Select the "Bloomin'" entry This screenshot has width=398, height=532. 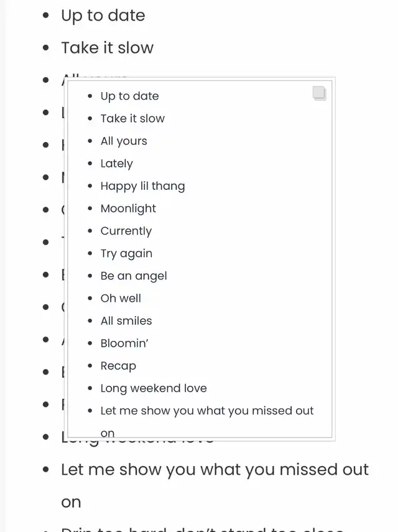[124, 343]
